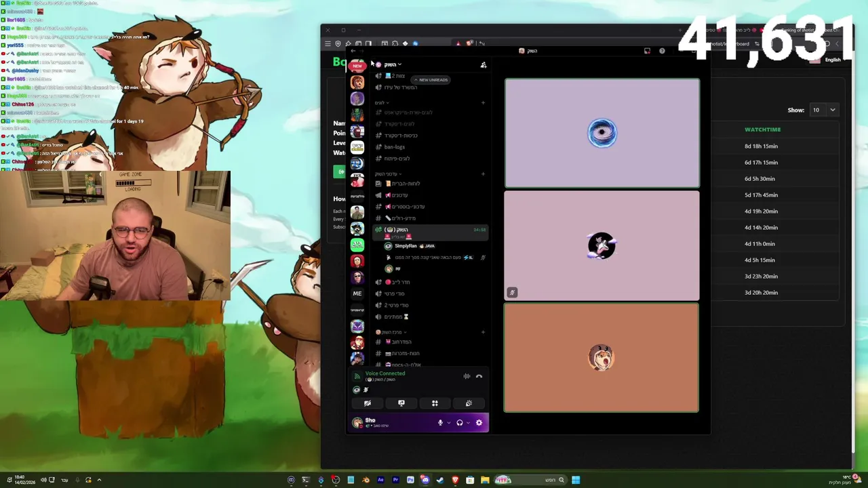This screenshot has width=868, height=488.
Task: Click the help question mark in Discord titlebar
Action: pyautogui.click(x=662, y=51)
